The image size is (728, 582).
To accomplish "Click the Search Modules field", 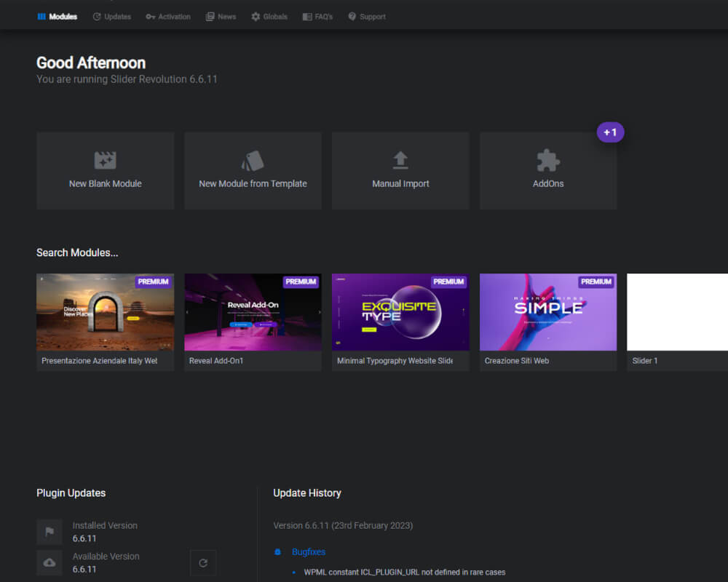I will (78, 252).
